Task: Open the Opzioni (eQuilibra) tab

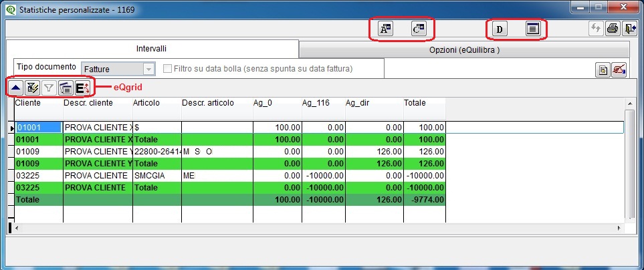Action: click(465, 50)
